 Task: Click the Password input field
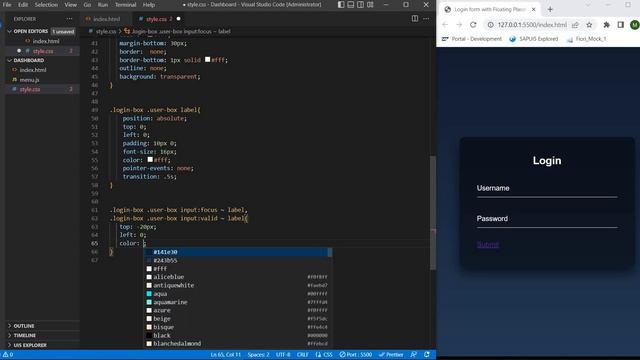click(x=547, y=219)
